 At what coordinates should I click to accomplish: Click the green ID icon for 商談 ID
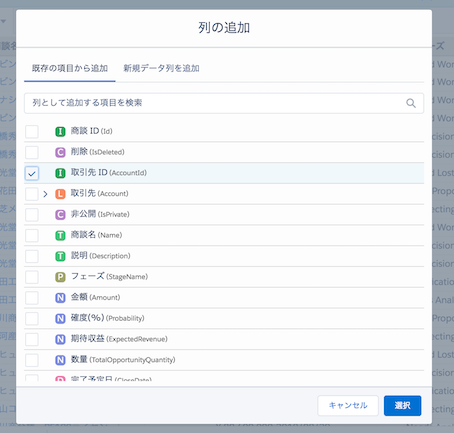pos(60,132)
